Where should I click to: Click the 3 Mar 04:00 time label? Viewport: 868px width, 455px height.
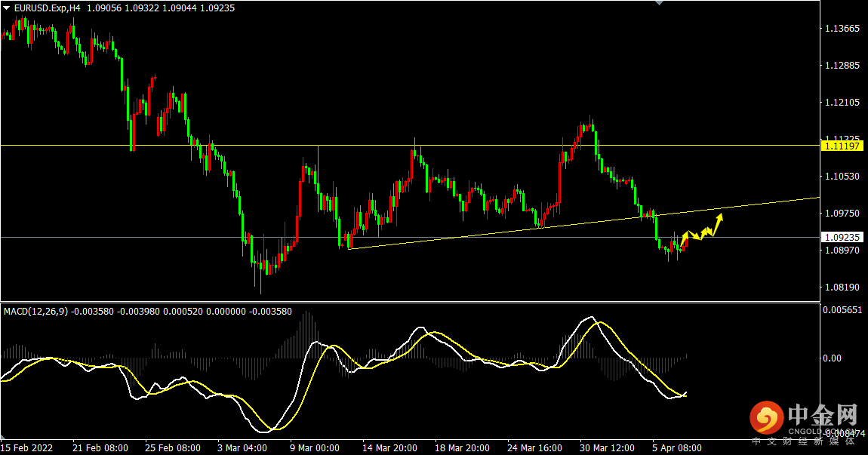coord(242,447)
